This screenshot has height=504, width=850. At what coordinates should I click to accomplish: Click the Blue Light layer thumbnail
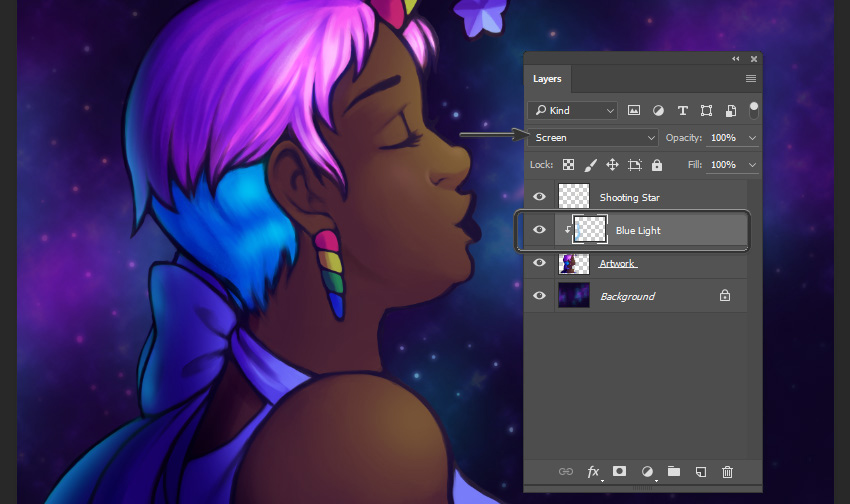(x=590, y=229)
